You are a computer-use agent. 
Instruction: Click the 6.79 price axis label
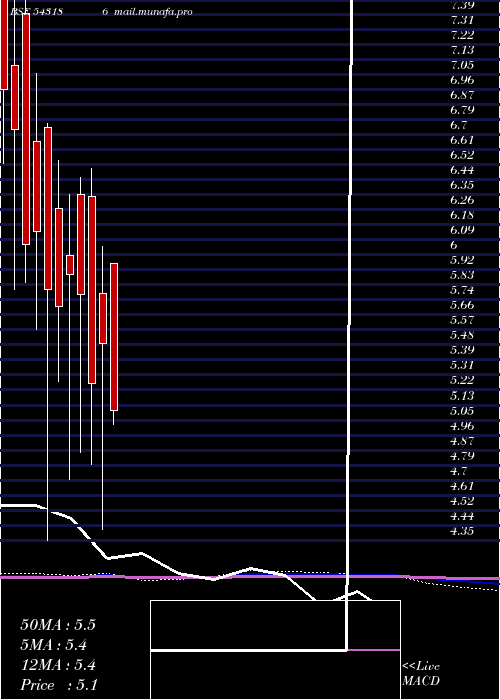(x=462, y=110)
